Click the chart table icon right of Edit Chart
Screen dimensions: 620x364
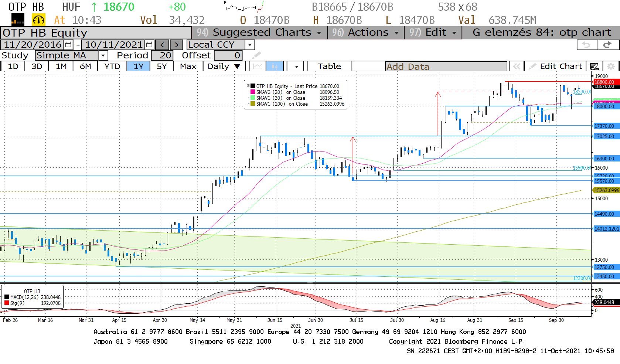click(x=594, y=67)
